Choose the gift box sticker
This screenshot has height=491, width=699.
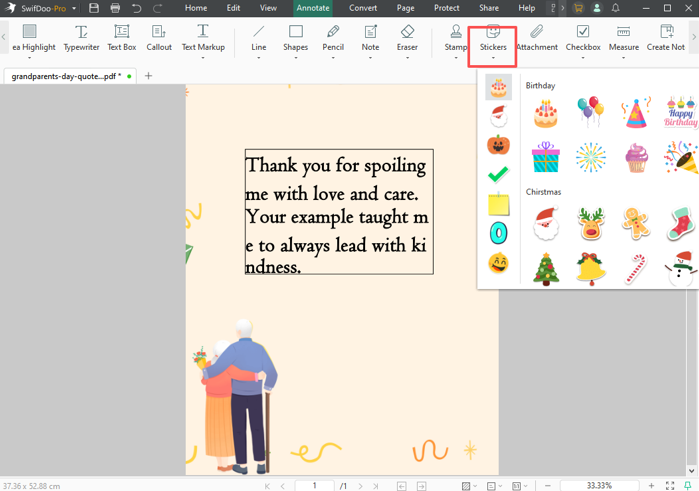pyautogui.click(x=545, y=157)
